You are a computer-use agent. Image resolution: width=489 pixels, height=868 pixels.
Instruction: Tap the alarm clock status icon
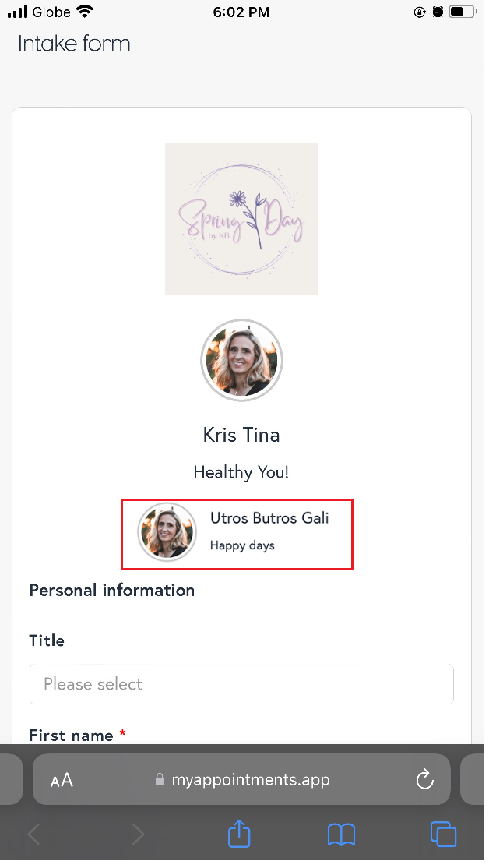pos(438,12)
